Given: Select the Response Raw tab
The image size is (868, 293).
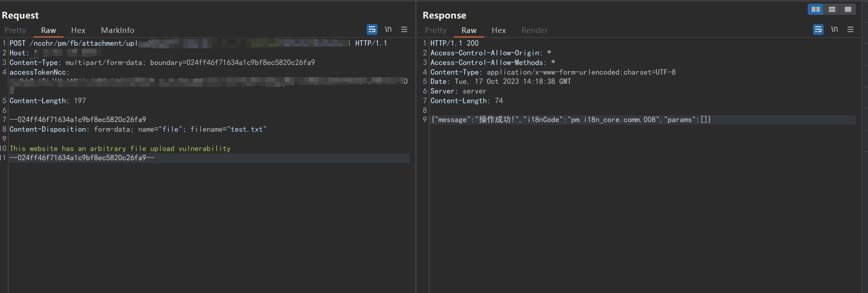Looking at the screenshot, I should [x=469, y=30].
